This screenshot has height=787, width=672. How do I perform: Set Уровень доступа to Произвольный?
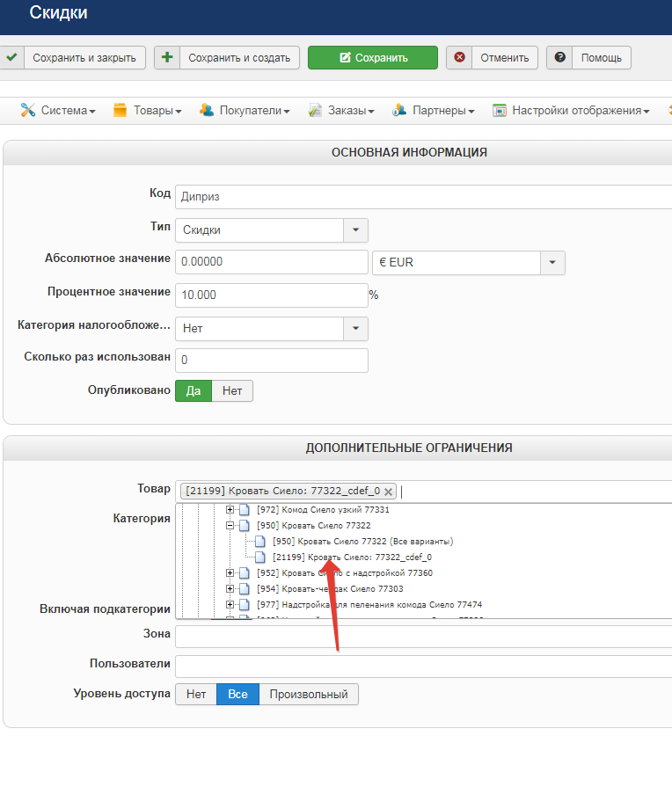tap(309, 694)
